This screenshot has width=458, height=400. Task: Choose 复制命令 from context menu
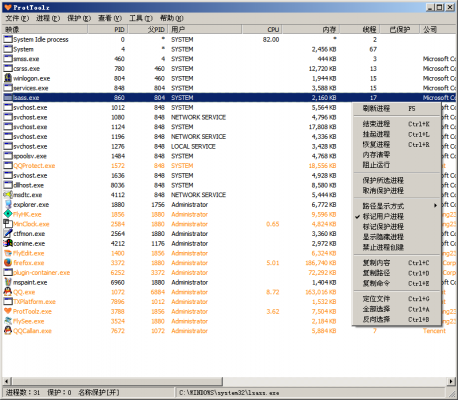pos(396,284)
